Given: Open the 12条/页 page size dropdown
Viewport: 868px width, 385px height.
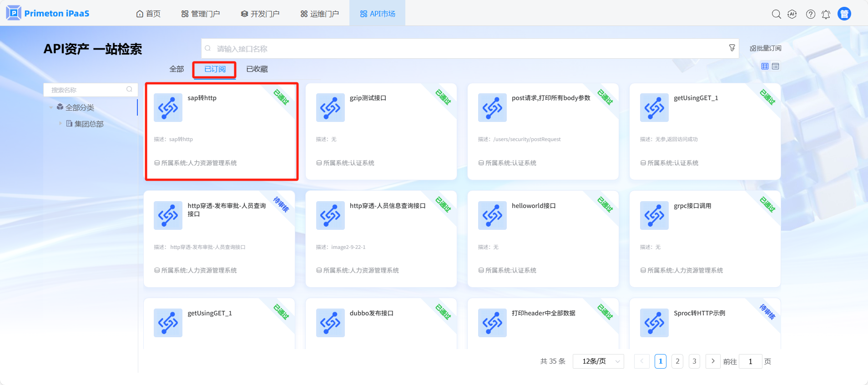Looking at the screenshot, I should [598, 361].
